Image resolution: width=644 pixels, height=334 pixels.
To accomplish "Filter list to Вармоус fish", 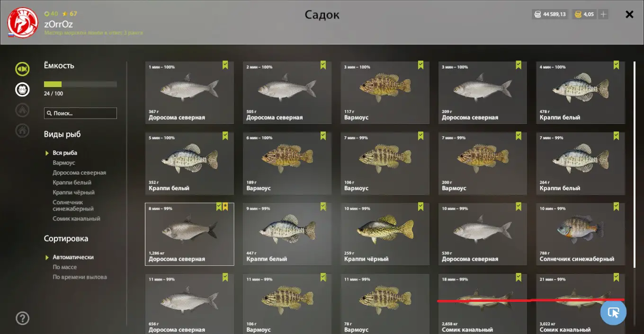I will 64,163.
